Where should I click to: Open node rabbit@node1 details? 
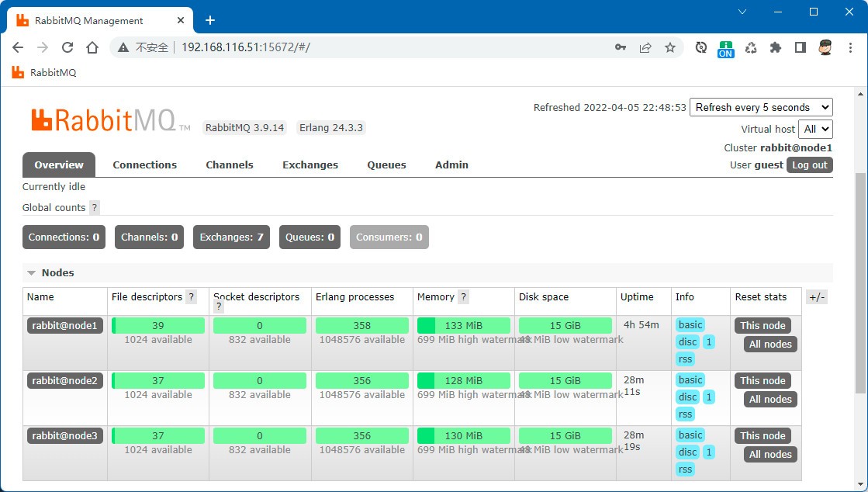(64, 326)
